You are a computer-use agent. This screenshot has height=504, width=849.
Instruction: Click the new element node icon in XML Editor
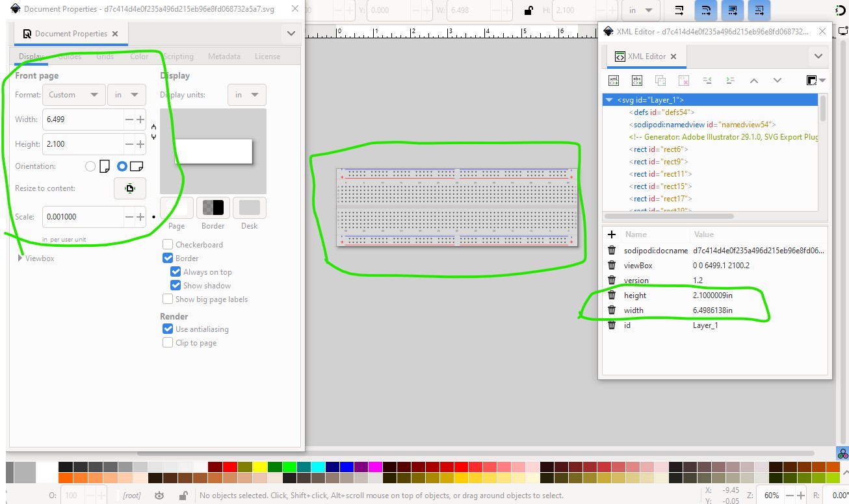coord(614,81)
